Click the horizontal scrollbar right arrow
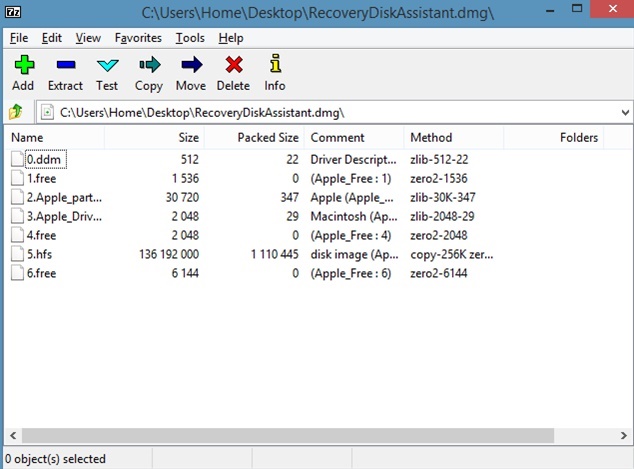 click(x=623, y=435)
